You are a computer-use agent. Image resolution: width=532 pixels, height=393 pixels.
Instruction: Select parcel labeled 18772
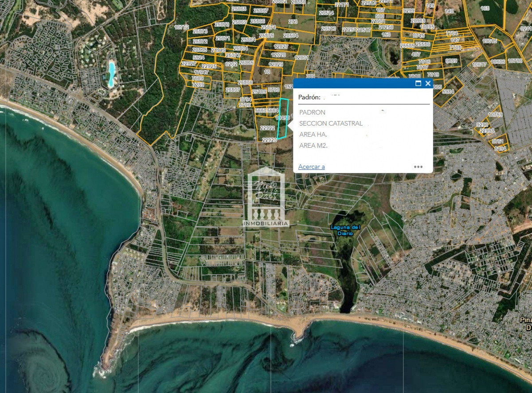[x=182, y=27]
